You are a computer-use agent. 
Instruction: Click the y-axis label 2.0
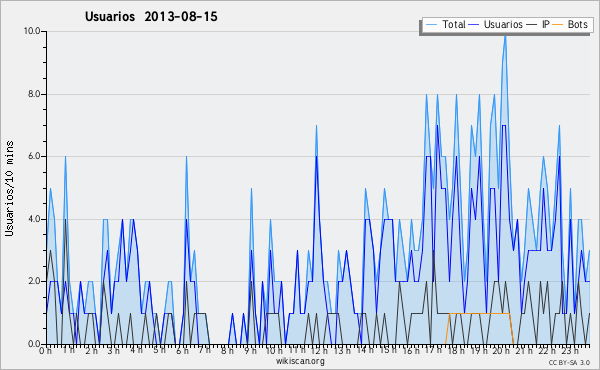click(x=34, y=281)
